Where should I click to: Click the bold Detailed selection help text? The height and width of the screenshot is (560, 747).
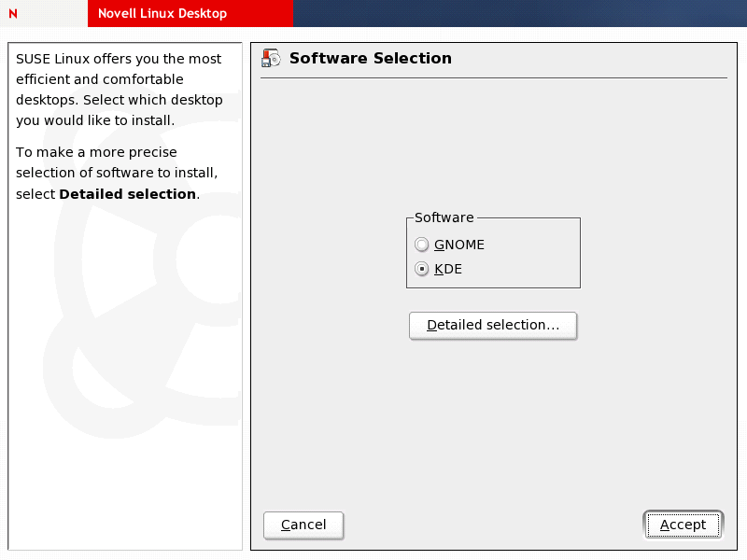click(x=128, y=194)
